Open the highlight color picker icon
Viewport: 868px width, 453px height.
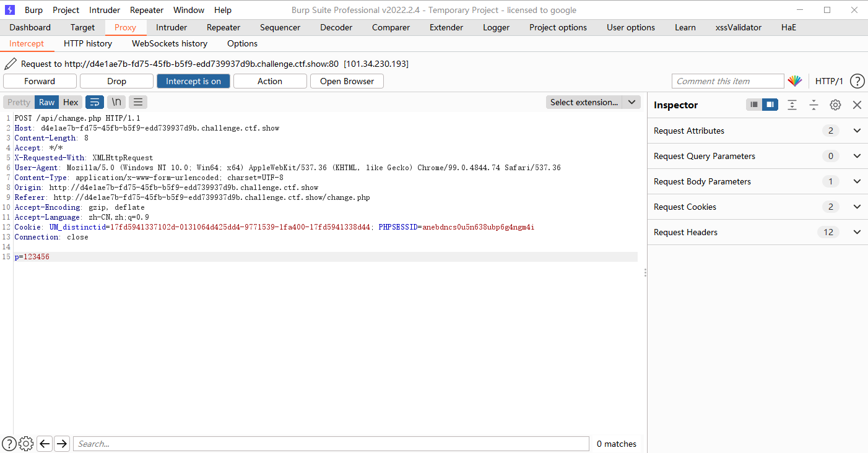pyautogui.click(x=795, y=81)
